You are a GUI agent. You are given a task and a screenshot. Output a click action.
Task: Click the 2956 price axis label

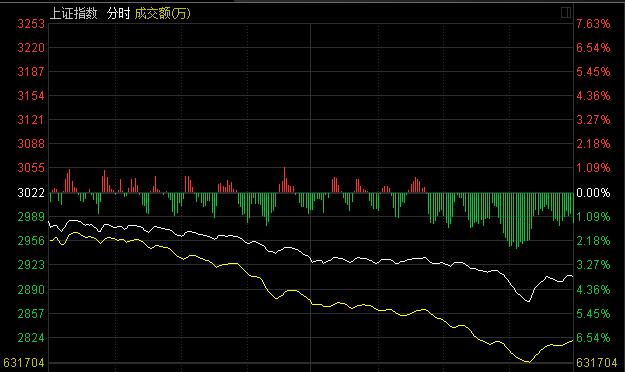(31, 241)
